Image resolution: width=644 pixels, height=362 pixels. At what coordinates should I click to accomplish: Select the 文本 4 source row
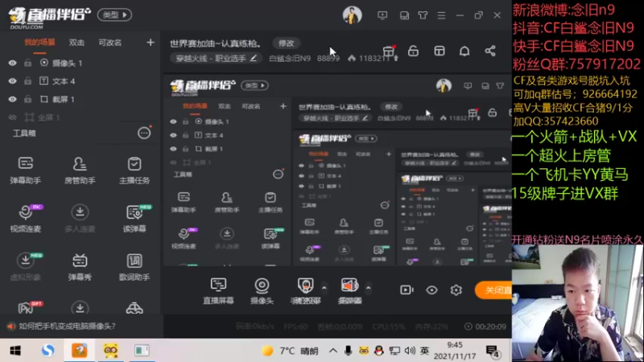click(80, 81)
